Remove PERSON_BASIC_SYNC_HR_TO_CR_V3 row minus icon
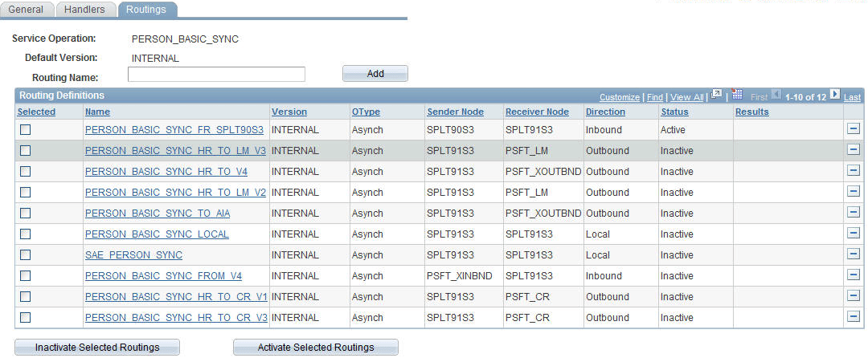The height and width of the screenshot is (358, 868). point(853,317)
